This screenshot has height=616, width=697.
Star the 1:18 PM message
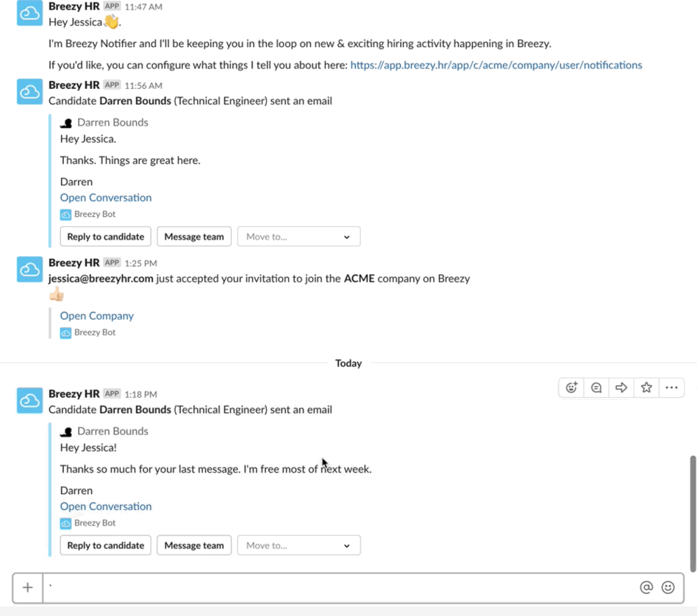pos(646,387)
